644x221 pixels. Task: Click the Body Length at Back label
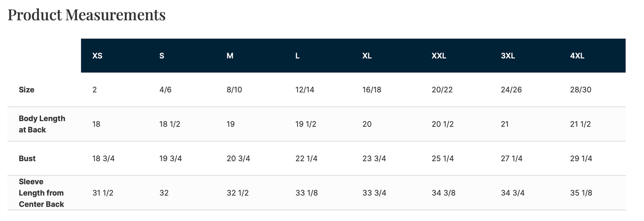[42, 124]
